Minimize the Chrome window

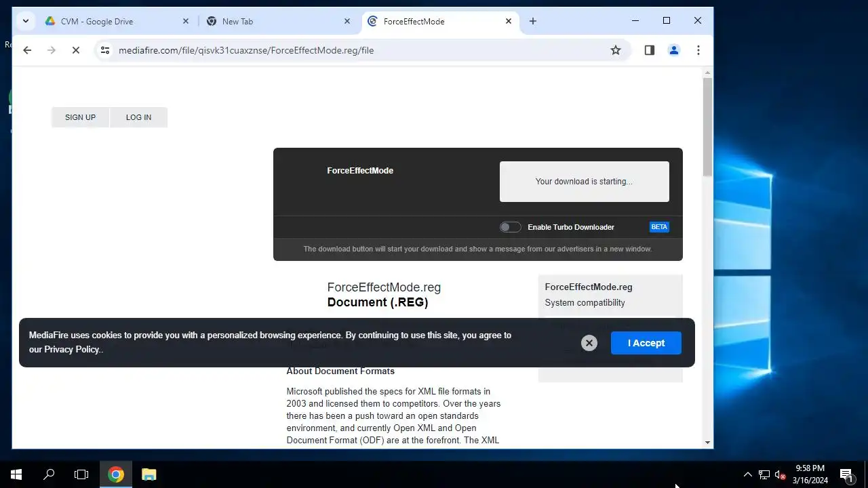pos(635,21)
